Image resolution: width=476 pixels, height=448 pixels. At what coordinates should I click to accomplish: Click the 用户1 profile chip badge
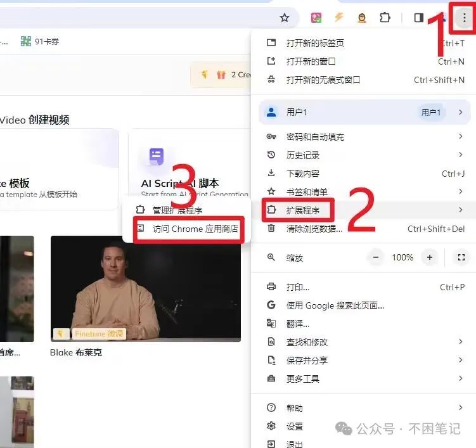[x=430, y=112]
